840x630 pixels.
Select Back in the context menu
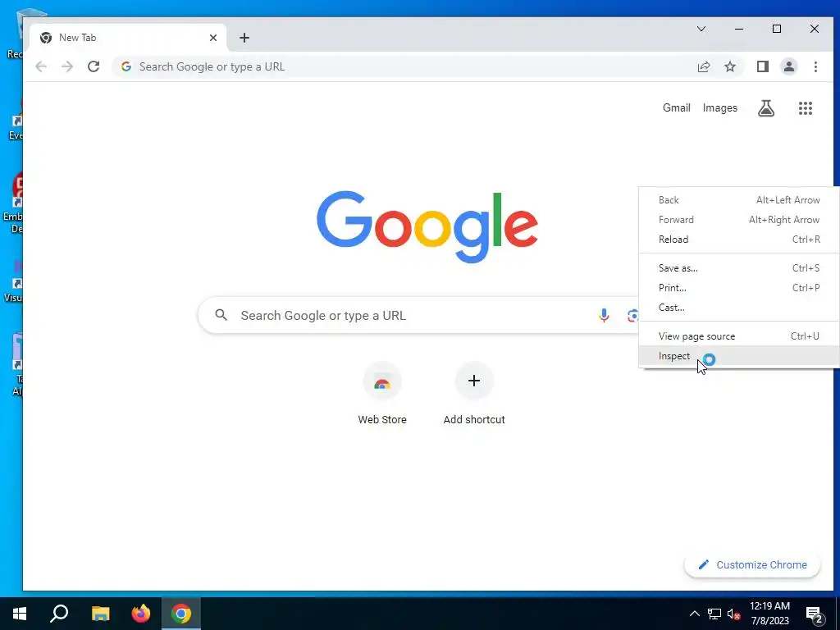(739, 200)
